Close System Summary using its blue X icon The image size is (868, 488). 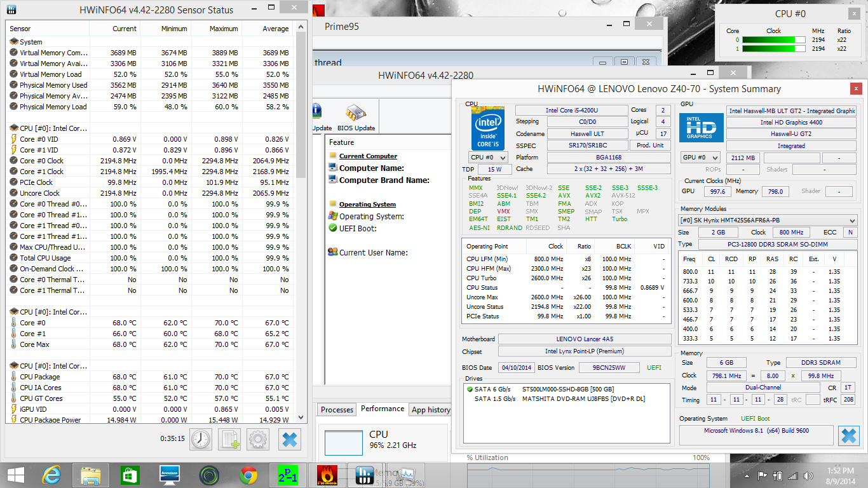click(848, 435)
